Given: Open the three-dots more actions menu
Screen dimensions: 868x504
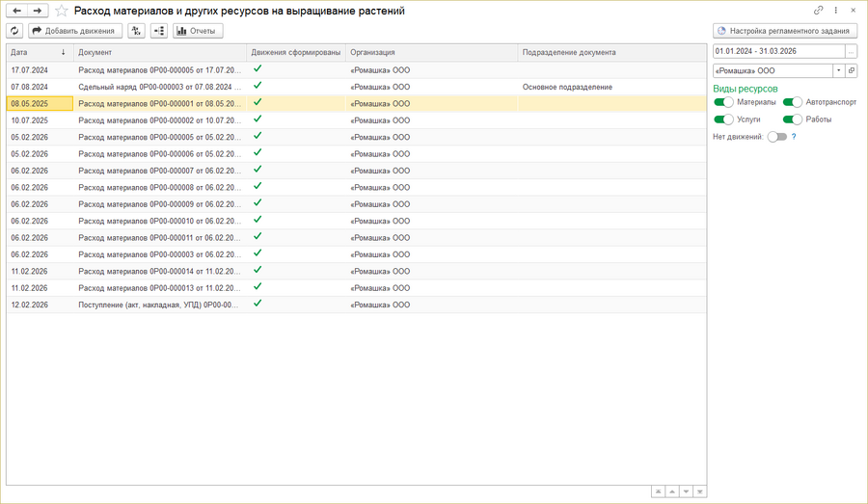Looking at the screenshot, I should (836, 11).
